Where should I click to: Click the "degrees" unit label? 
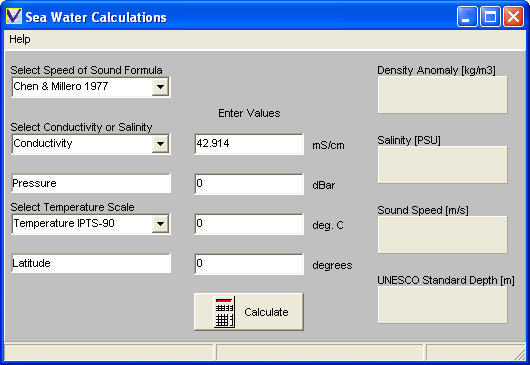332,265
